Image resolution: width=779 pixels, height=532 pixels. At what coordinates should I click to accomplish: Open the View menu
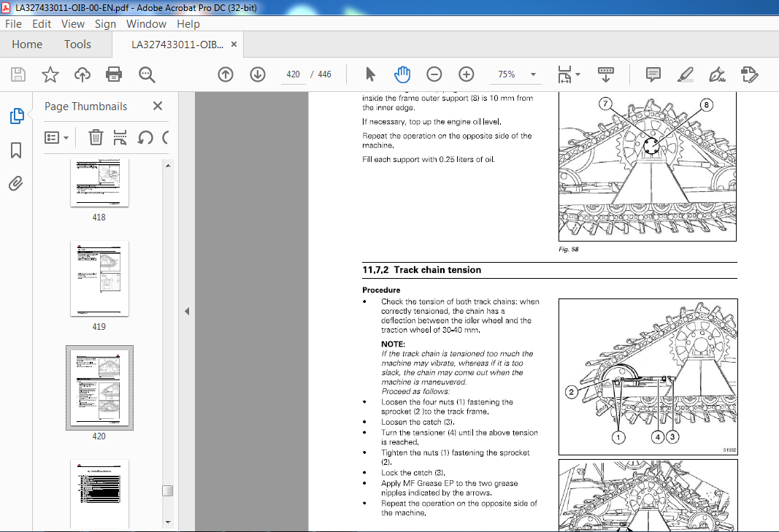point(73,24)
